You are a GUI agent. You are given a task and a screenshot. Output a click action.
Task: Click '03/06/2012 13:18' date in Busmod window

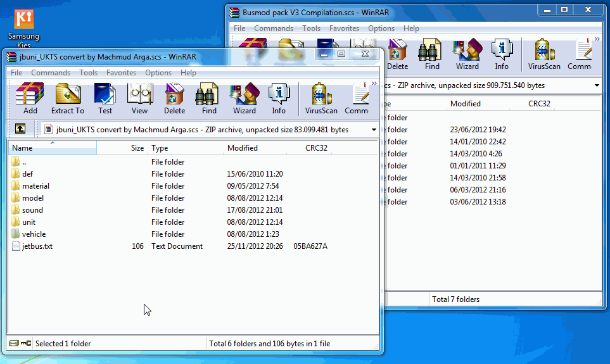pyautogui.click(x=478, y=202)
